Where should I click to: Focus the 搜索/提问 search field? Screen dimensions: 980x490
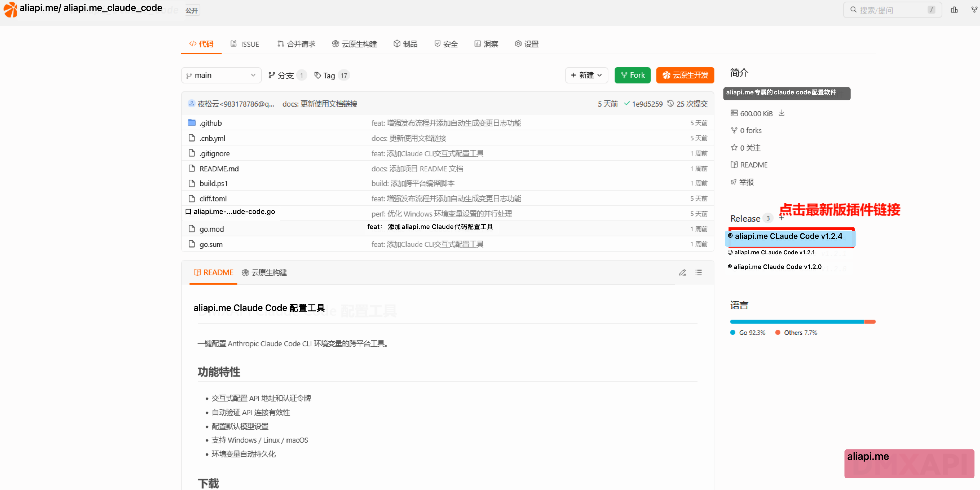[892, 10]
